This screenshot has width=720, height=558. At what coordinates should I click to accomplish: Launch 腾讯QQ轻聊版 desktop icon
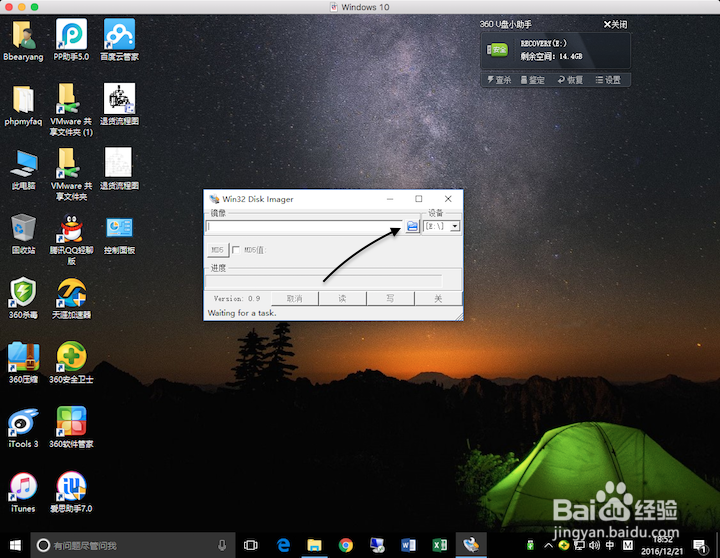[71, 240]
